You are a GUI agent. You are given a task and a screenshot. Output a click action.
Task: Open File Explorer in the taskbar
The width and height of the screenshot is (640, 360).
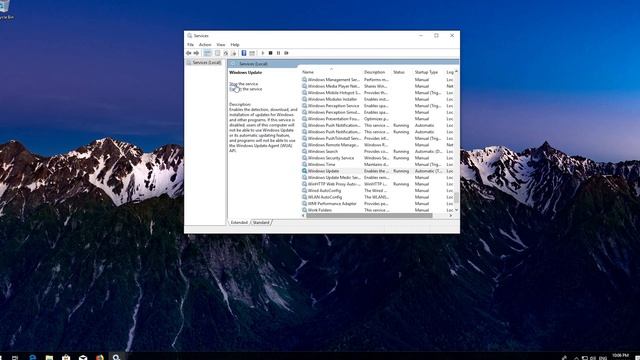49,357
